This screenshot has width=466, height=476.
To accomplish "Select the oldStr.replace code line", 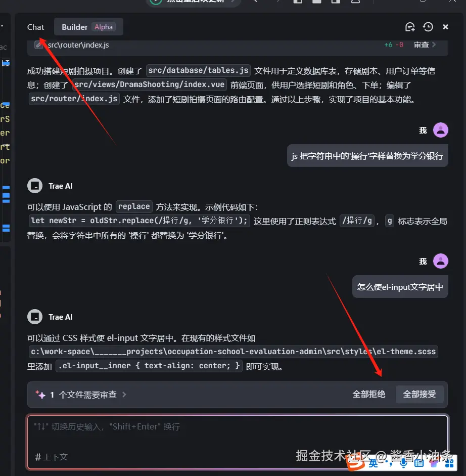I will 139,221.
